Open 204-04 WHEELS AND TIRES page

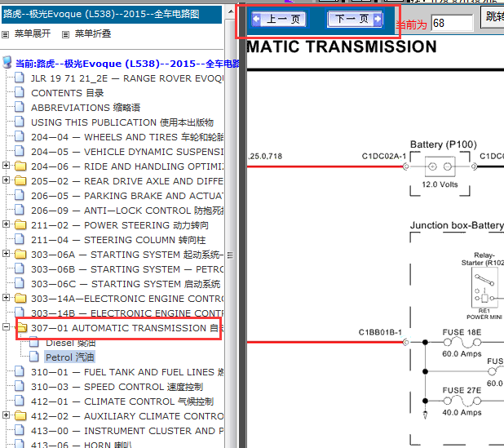coord(127,137)
